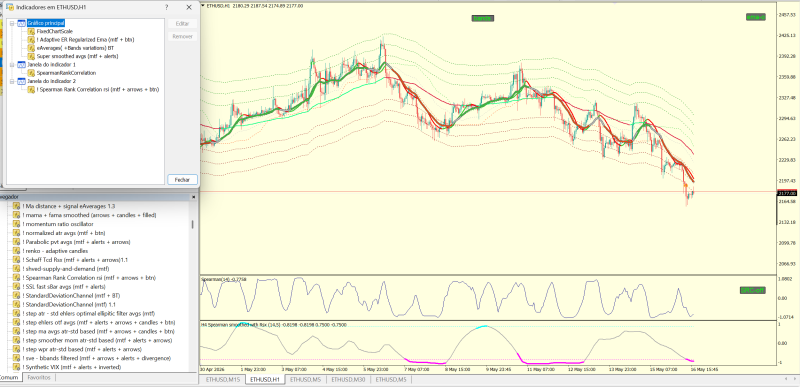The height and width of the screenshot is (387, 800).
Task: Switch to the Favoritos navigator tab
Action: (39, 378)
